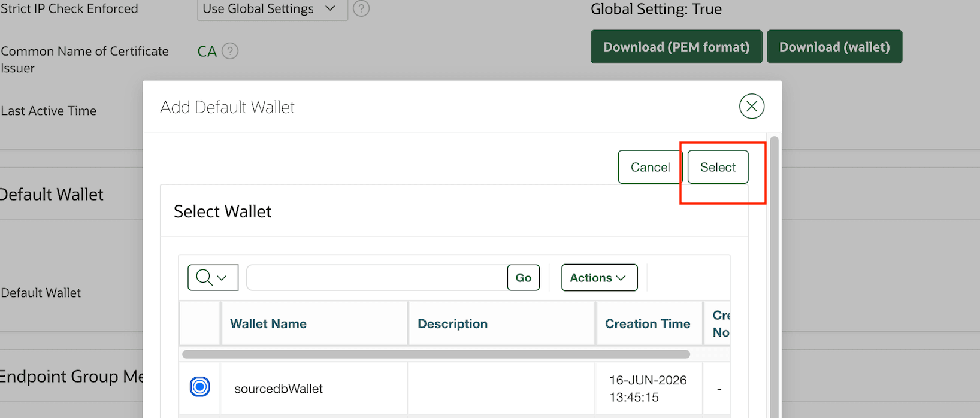Download certificate in PEM format

click(x=676, y=47)
